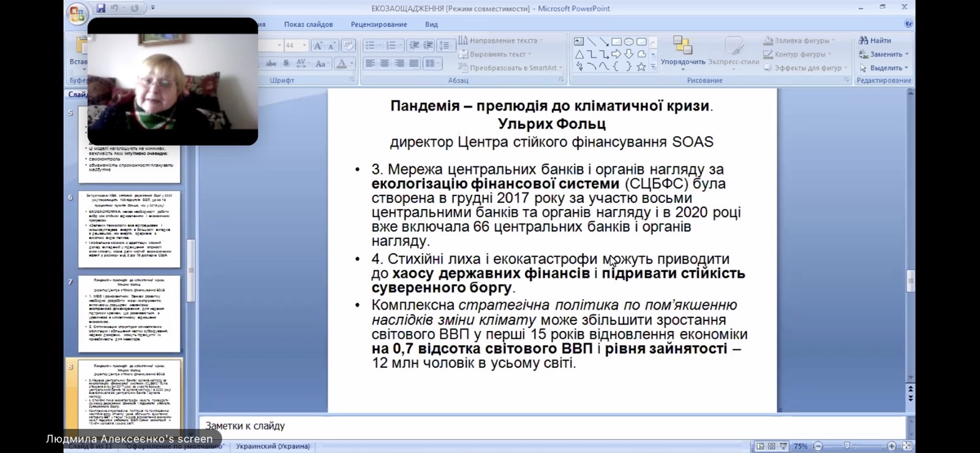
Task: Select the rectangle shape
Action: 616,42
